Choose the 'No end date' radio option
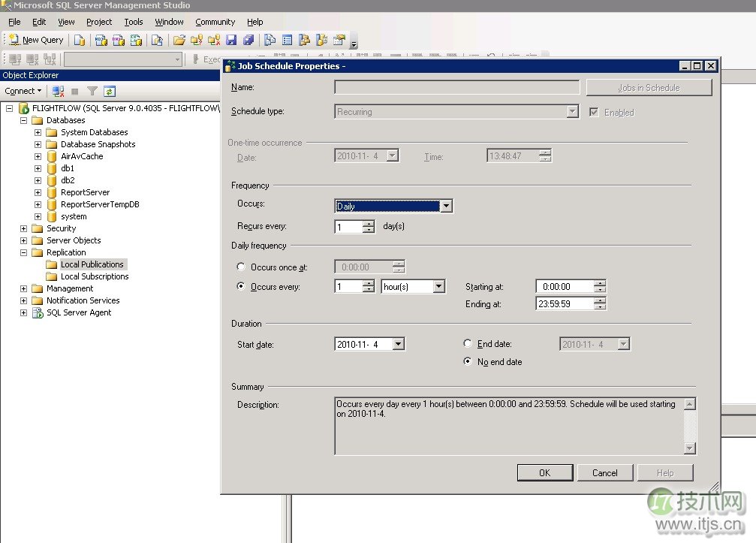This screenshot has width=756, height=543. 467,360
